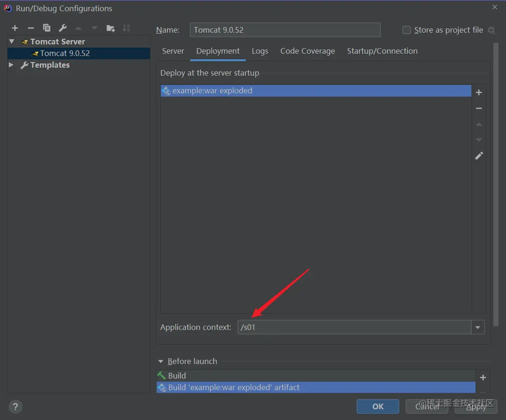Select Build 'example:war exploded' artifact task
The height and width of the screenshot is (420, 506).
coord(316,387)
